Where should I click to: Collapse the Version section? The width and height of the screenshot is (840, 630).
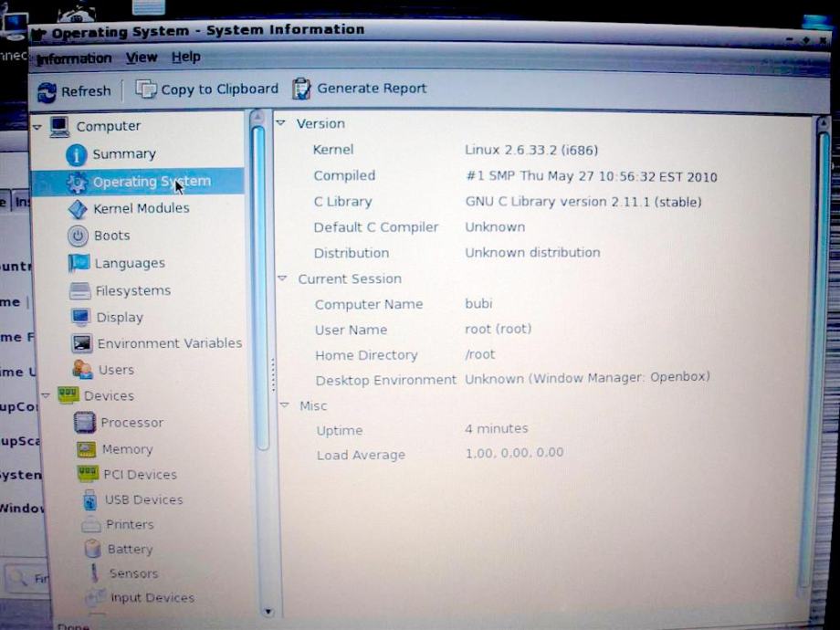280,123
